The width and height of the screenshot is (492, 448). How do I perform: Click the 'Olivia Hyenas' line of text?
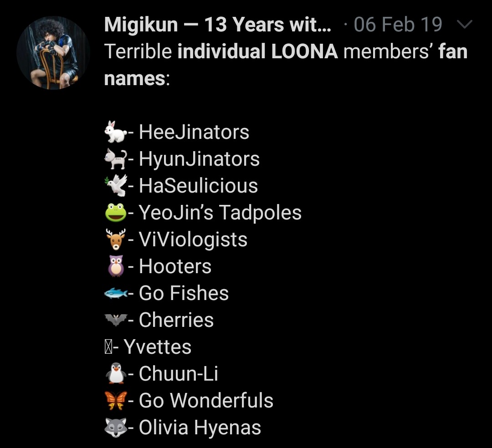pos(200,428)
